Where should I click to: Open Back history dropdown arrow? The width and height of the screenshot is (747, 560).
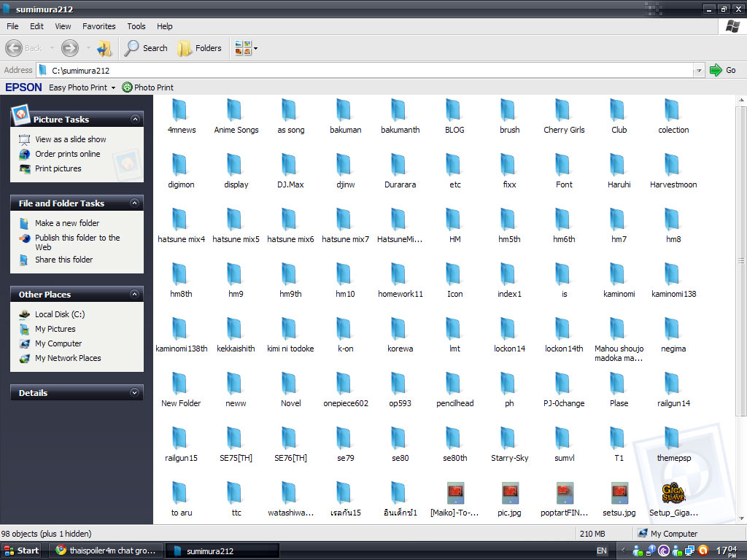[x=52, y=48]
